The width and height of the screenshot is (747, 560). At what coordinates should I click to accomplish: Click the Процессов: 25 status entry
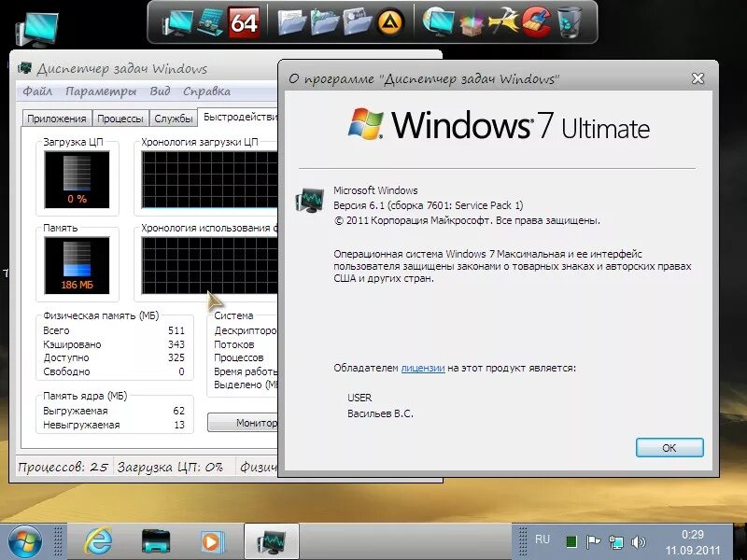tap(63, 468)
